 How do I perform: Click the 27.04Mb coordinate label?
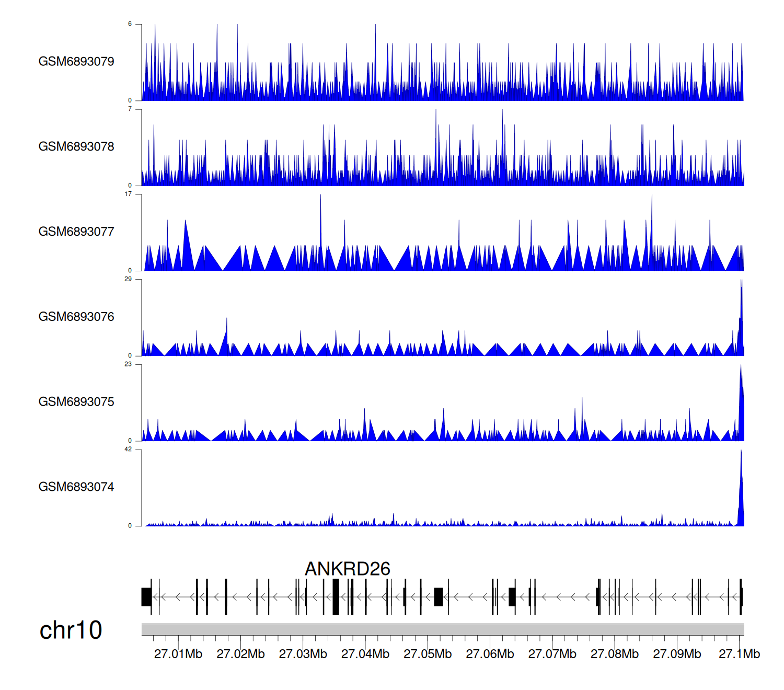365,654
